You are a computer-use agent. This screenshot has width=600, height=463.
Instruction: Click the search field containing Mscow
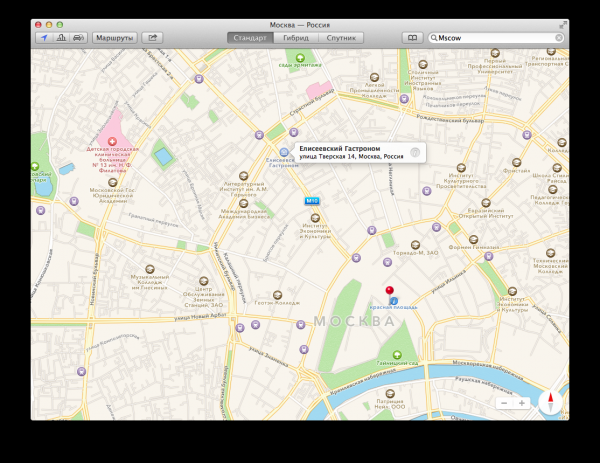click(496, 38)
